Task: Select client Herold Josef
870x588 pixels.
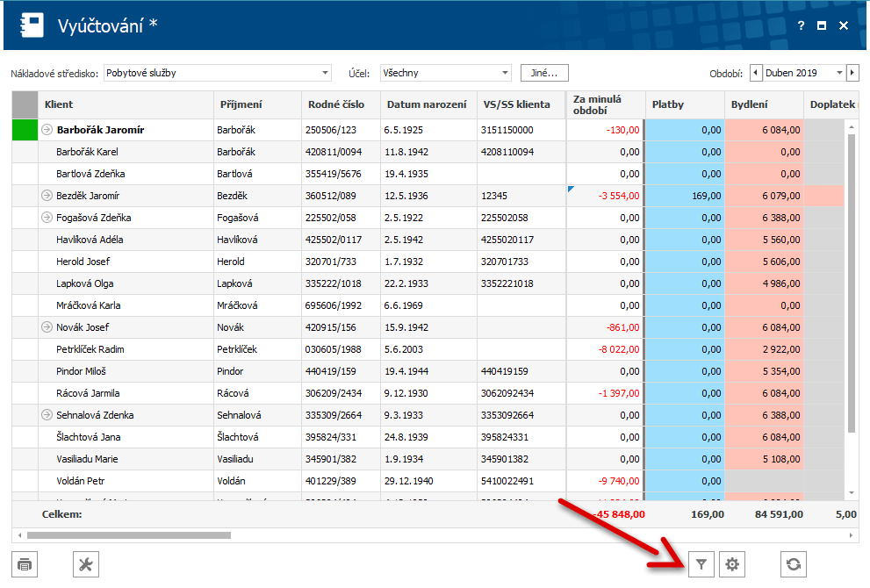Action: tap(83, 262)
